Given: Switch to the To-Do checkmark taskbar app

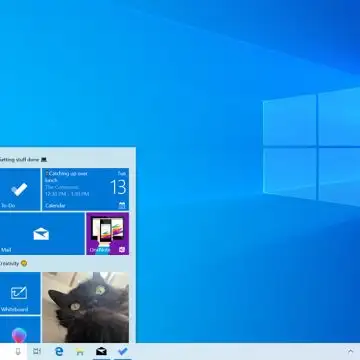Looking at the screenshot, I should [x=123, y=351].
